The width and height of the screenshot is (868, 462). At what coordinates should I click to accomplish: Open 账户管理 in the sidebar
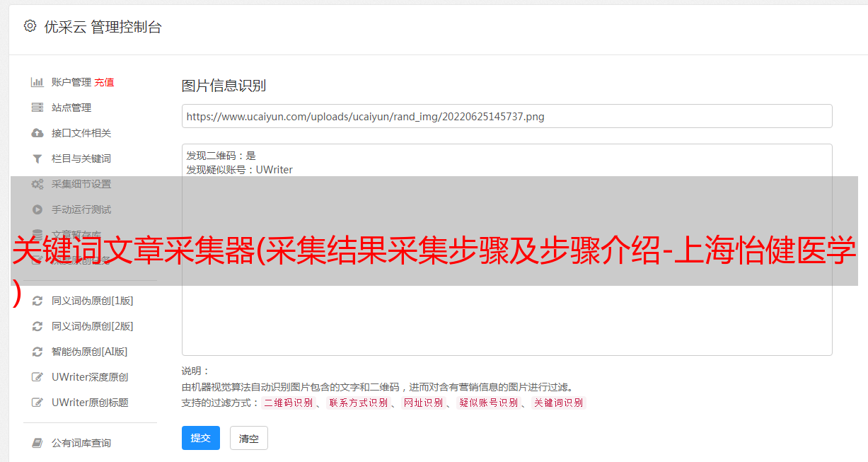click(71, 82)
